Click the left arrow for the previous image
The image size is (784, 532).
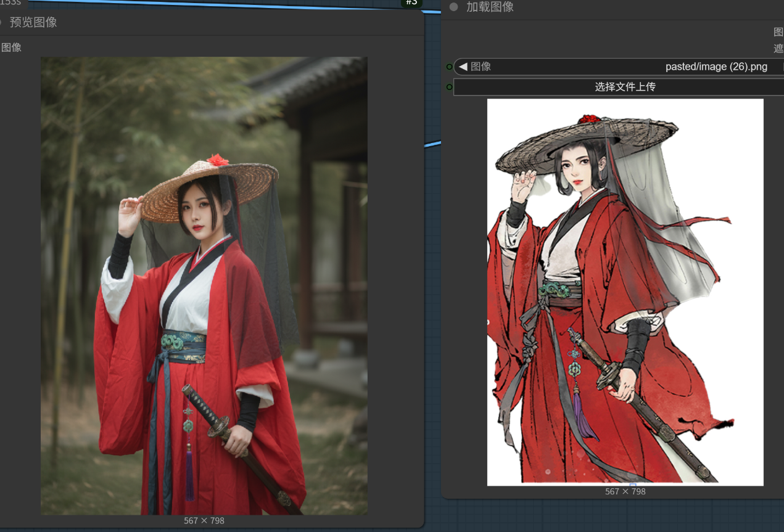463,67
